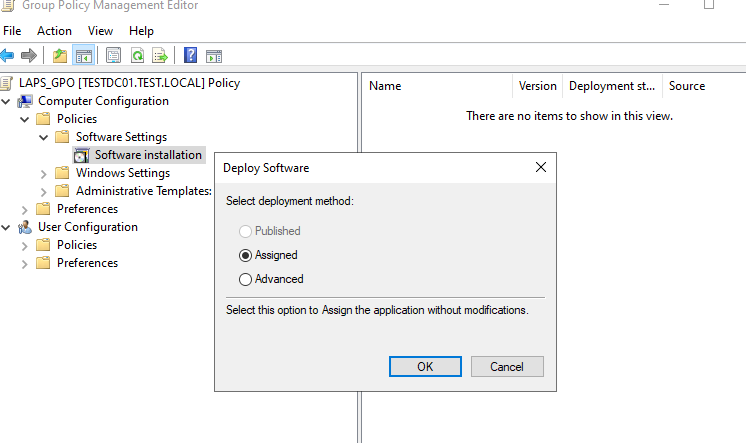Screen dimensions: 746x443
Task: Expand the Windows Settings tree node
Action: tap(44, 173)
